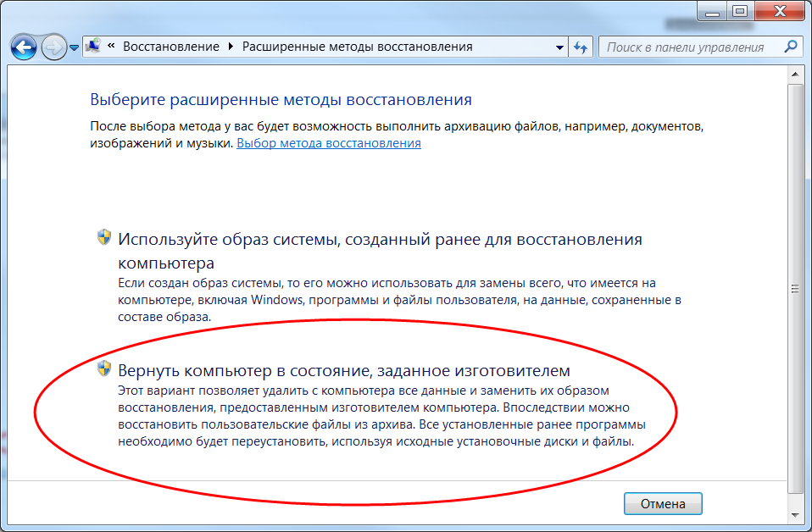Click the magnifier search icon
The image size is (812, 532).
point(790,47)
